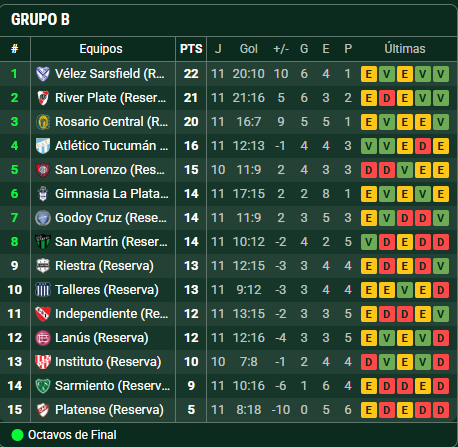Select the Gol column header
Viewport: 458px width, 447px height.
tap(249, 49)
